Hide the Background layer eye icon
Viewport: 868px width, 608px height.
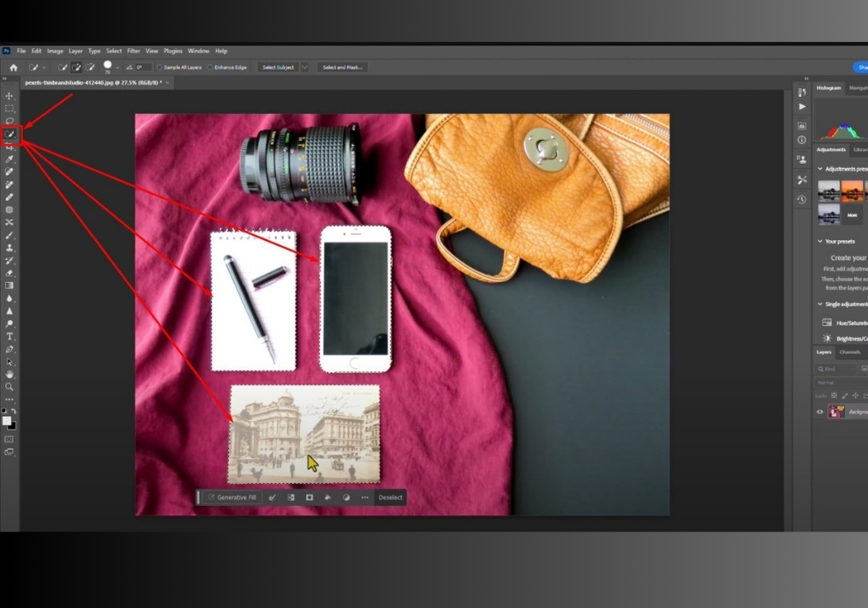point(820,412)
